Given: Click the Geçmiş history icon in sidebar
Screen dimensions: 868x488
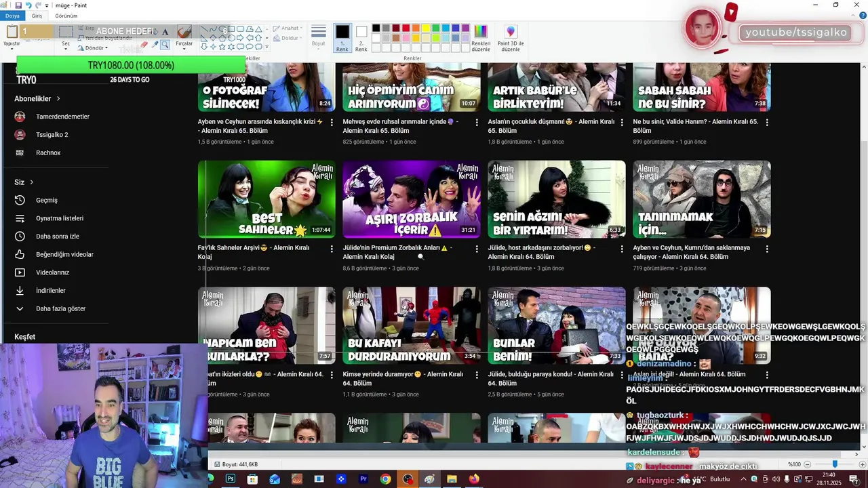Looking at the screenshot, I should pyautogui.click(x=20, y=200).
